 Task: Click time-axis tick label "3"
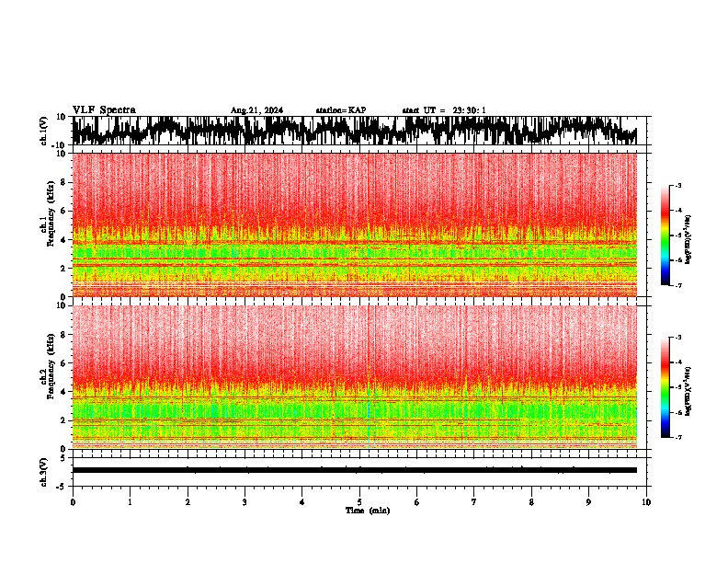point(245,502)
